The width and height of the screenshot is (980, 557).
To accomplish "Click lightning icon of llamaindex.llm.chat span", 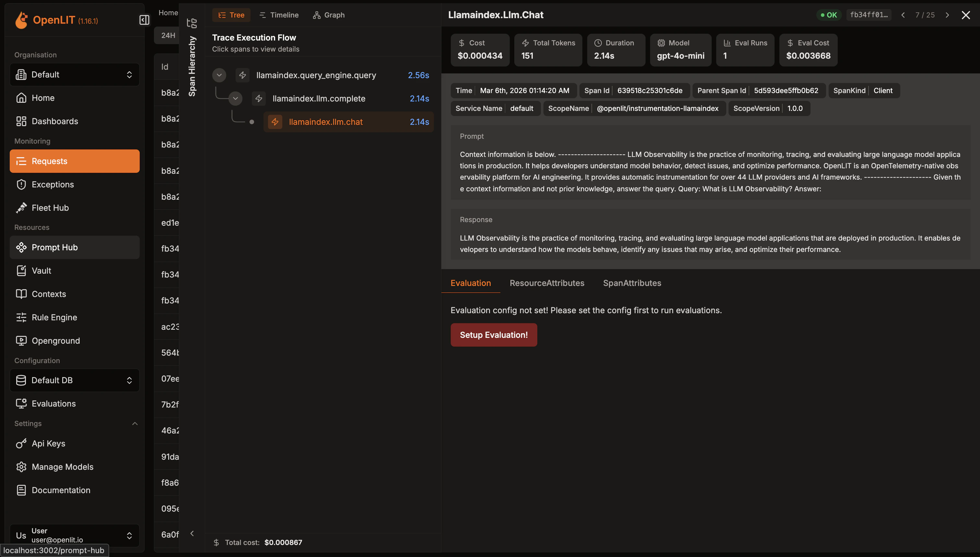I will coord(275,122).
